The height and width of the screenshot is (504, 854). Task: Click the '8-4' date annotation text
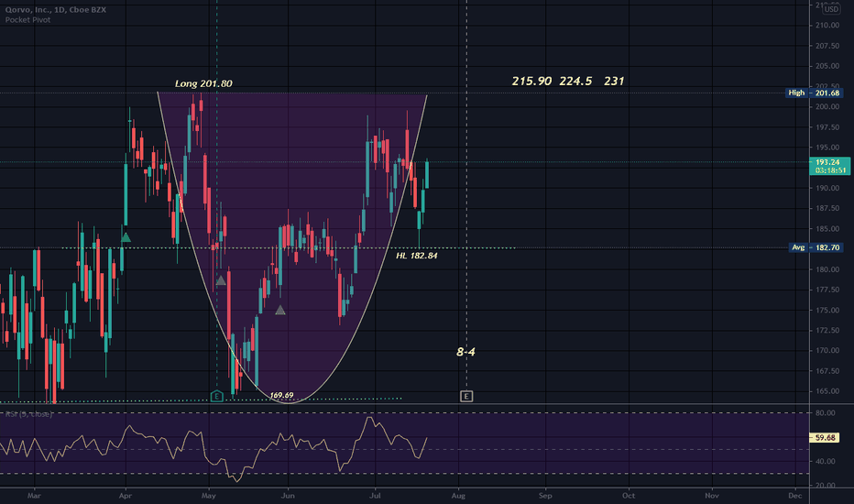[465, 352]
